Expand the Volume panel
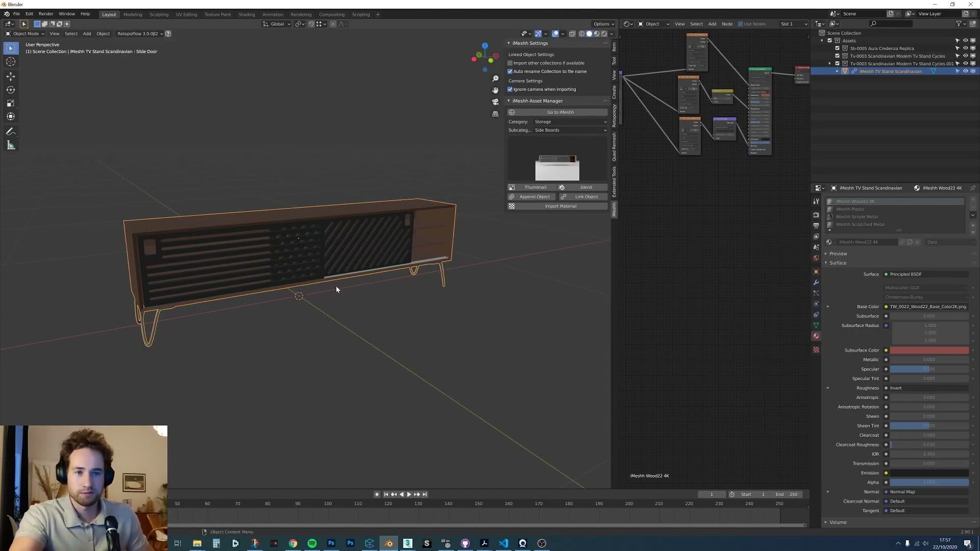This screenshot has height=551, width=980. (x=838, y=522)
